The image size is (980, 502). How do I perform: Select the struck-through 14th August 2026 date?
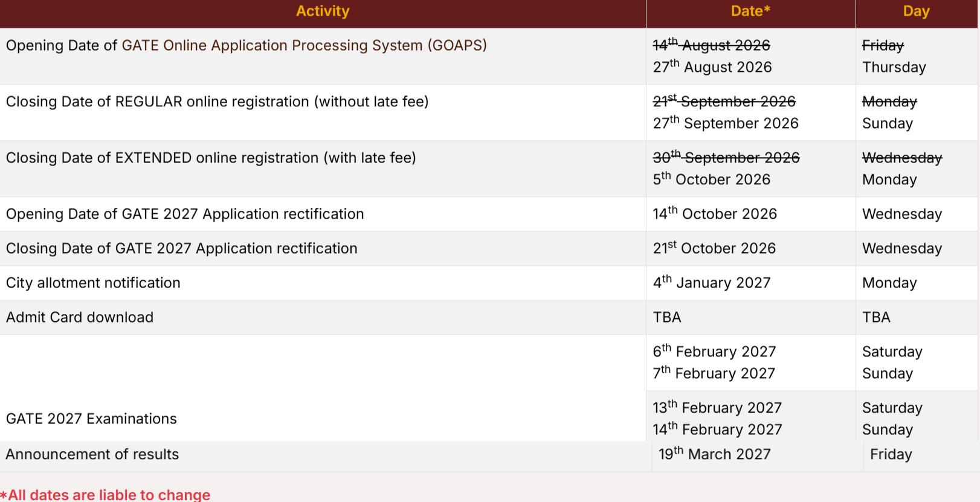point(712,45)
